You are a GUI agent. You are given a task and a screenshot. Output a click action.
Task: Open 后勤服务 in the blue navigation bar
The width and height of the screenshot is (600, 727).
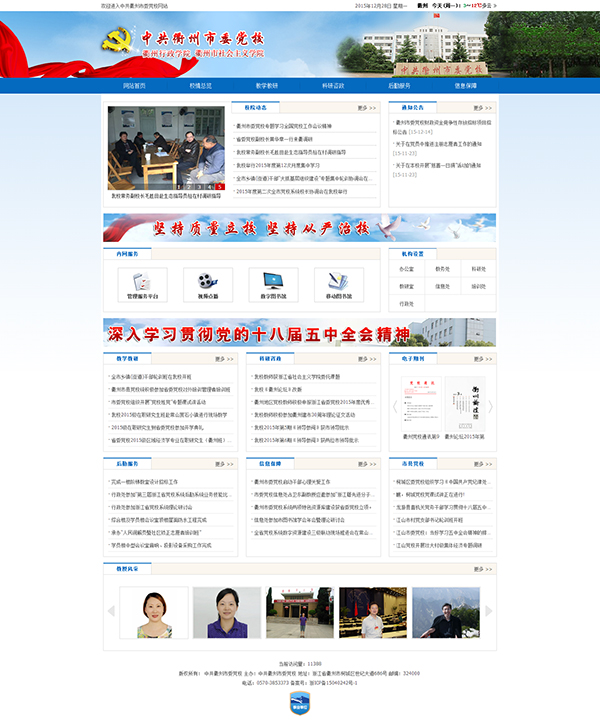(399, 86)
